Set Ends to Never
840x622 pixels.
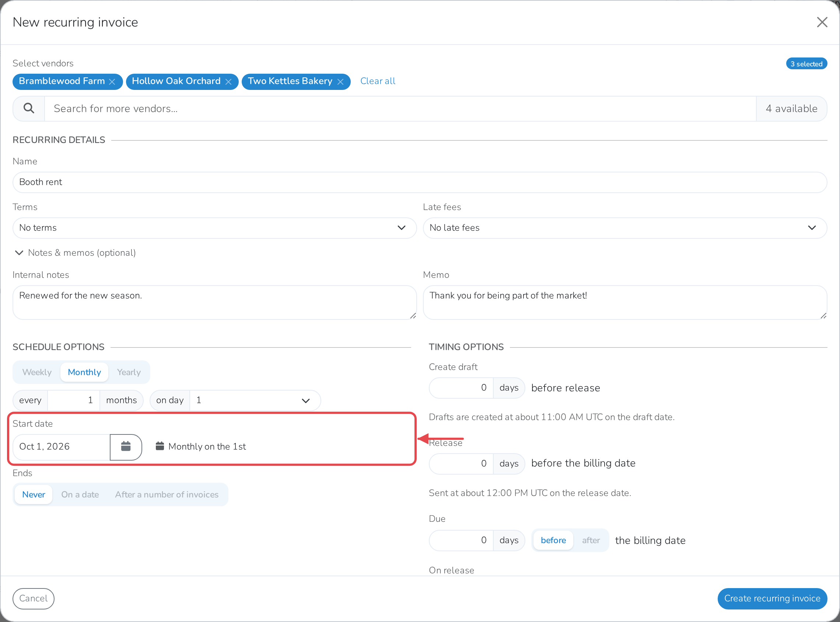pos(34,495)
